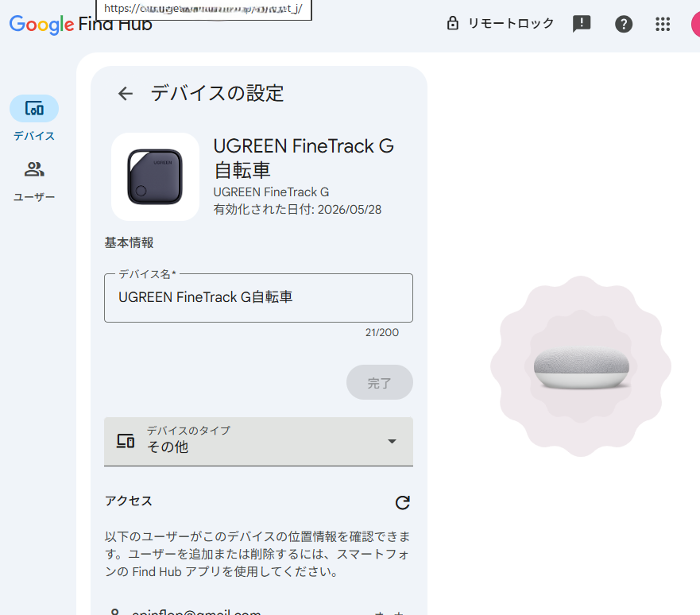
Task: Click the アクセス heading
Action: coord(129,501)
